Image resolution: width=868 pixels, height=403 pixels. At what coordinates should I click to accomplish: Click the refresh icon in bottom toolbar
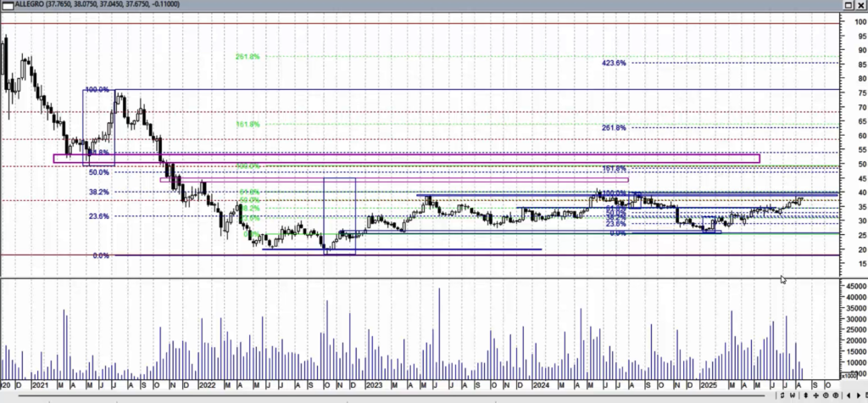click(x=782, y=395)
